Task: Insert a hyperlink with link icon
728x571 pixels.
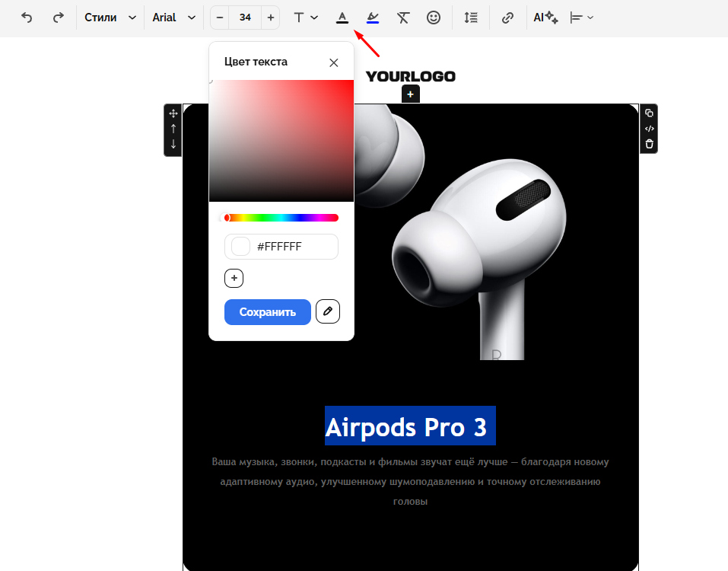Action: point(507,18)
